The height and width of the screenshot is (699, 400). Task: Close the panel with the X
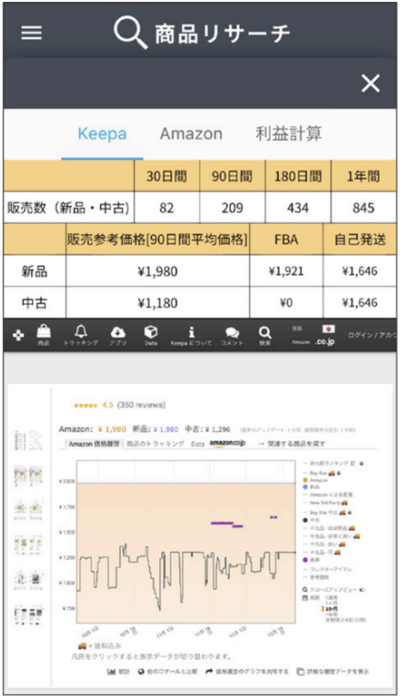click(x=371, y=83)
